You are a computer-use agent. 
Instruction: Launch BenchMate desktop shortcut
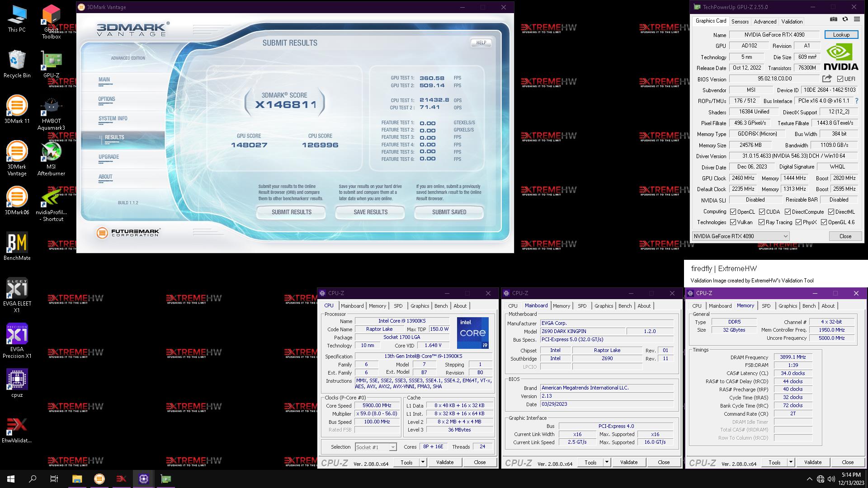[x=17, y=246]
